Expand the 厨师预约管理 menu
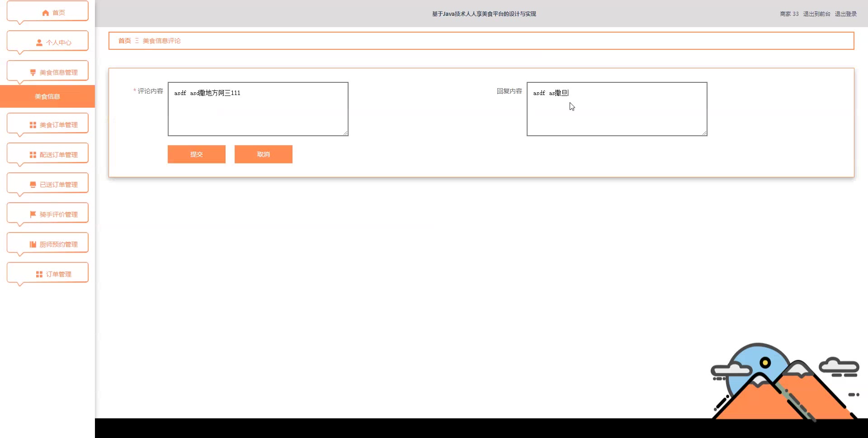This screenshot has height=438, width=868. click(x=47, y=243)
